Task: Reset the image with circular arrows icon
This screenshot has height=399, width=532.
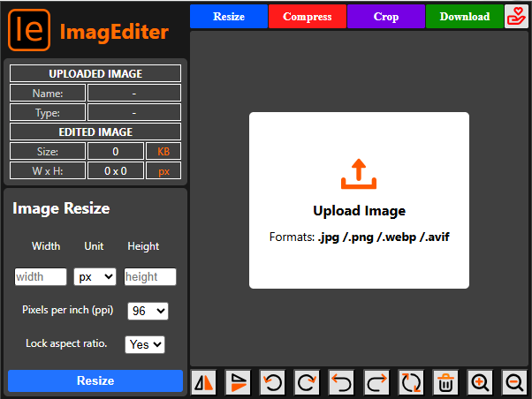Action: tap(411, 383)
